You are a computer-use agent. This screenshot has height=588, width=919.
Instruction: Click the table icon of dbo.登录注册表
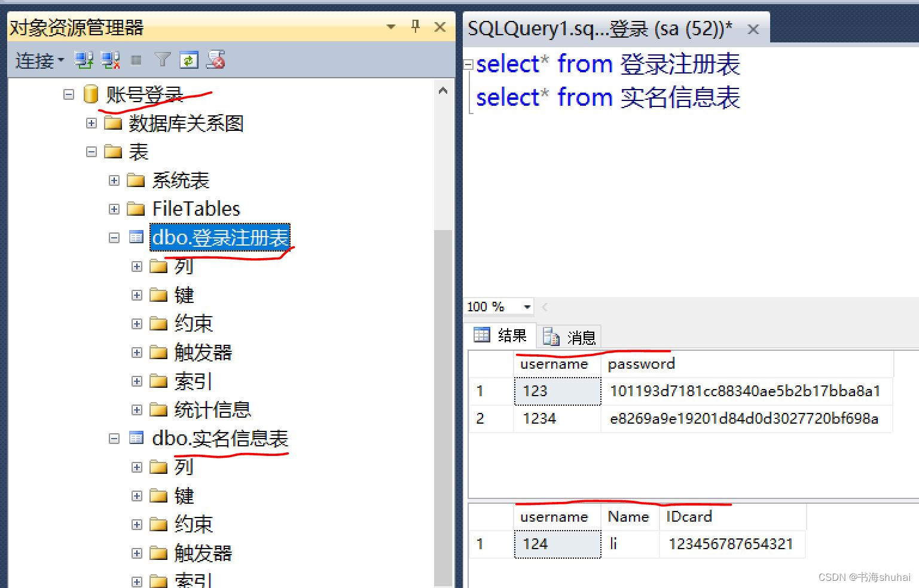[x=136, y=237]
